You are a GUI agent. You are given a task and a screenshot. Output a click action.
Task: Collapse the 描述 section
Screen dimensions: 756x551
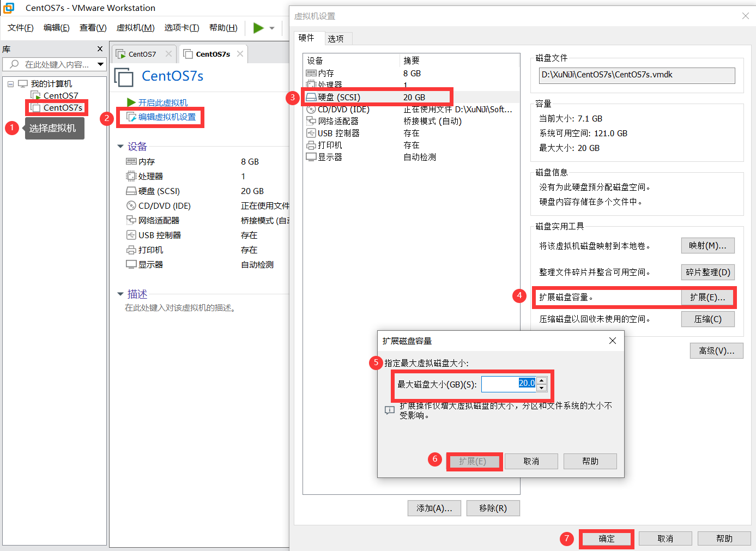(120, 294)
